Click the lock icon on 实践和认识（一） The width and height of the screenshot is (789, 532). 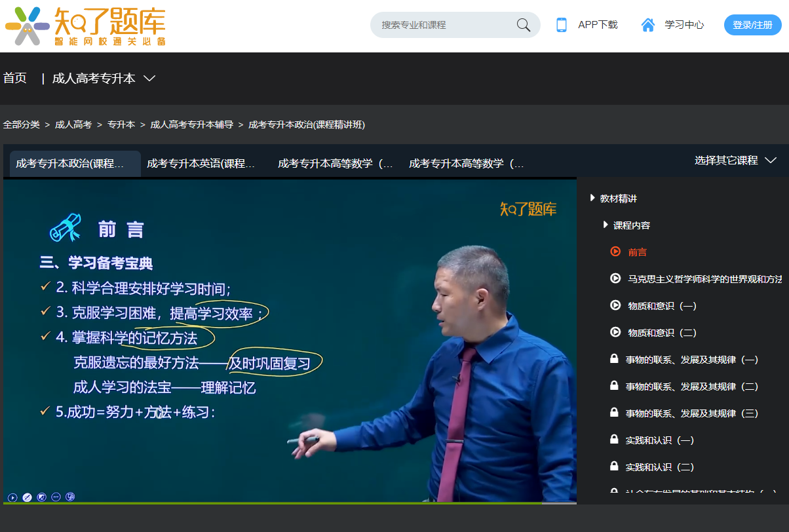[613, 440]
